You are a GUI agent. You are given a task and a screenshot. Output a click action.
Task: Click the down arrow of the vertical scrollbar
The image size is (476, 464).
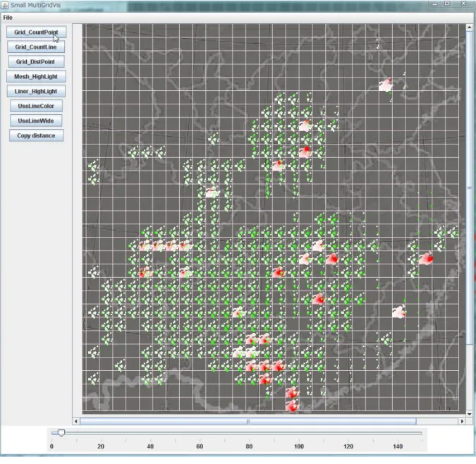470,414
